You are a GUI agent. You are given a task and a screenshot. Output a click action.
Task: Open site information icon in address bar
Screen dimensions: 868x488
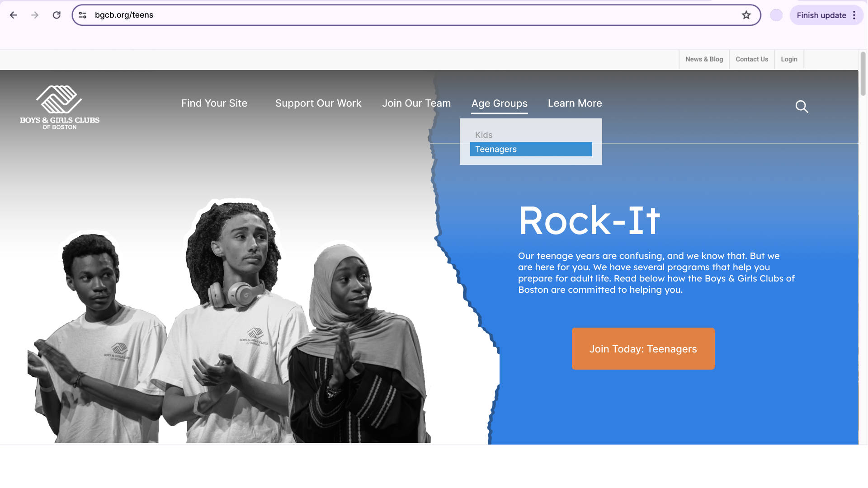point(83,15)
